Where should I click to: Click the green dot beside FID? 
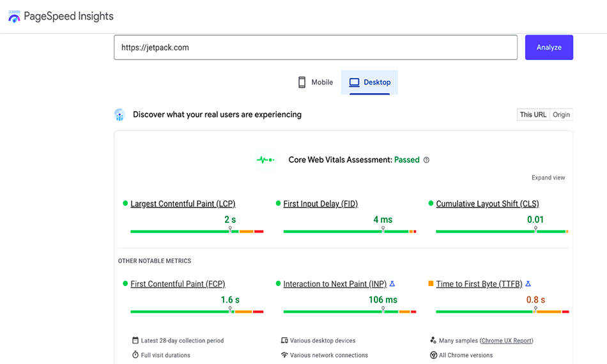click(x=278, y=203)
